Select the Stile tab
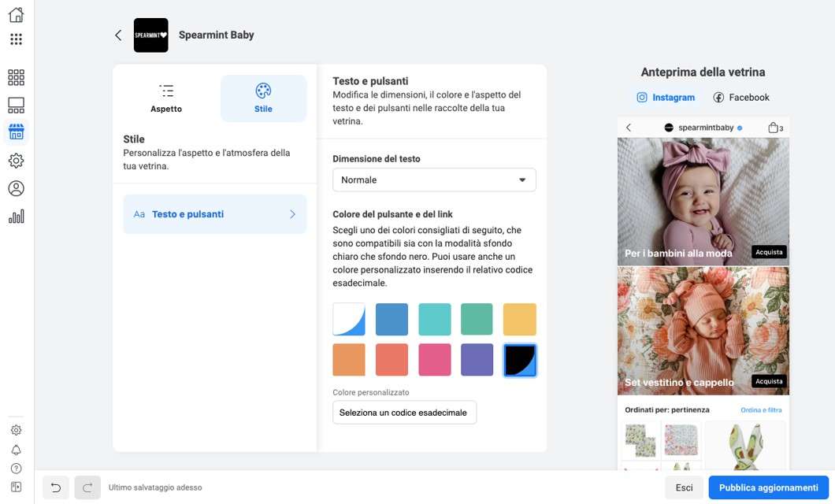835x504 pixels. pyautogui.click(x=263, y=98)
